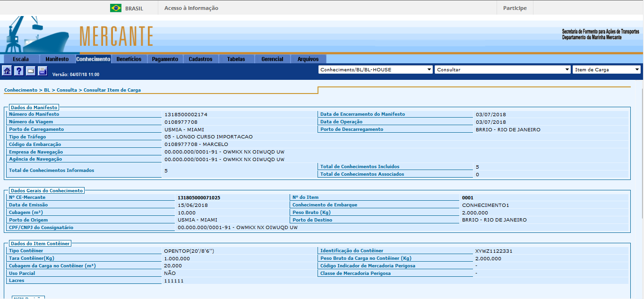The image size is (644, 299).
Task: Click the Participe link
Action: (x=515, y=8)
